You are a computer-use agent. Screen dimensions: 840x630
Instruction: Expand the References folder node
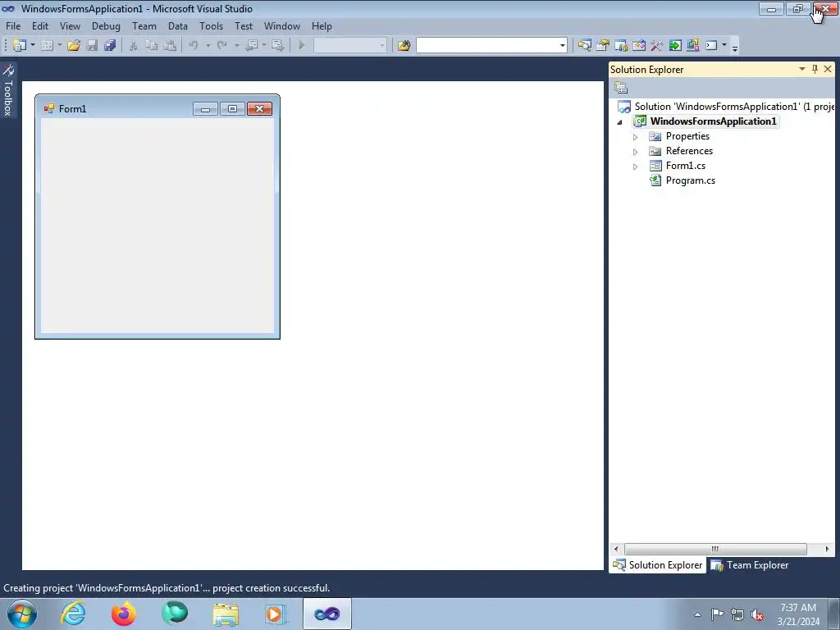(x=636, y=152)
